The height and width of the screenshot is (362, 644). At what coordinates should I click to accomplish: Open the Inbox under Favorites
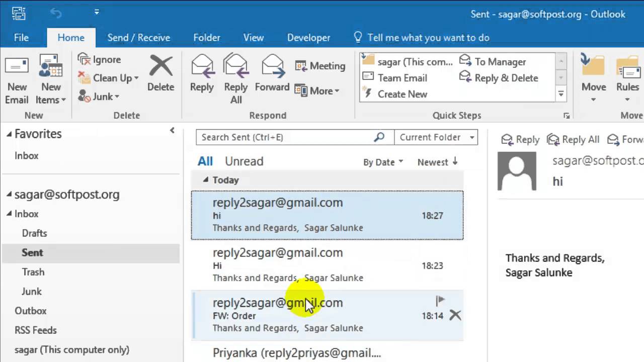pos(27,156)
